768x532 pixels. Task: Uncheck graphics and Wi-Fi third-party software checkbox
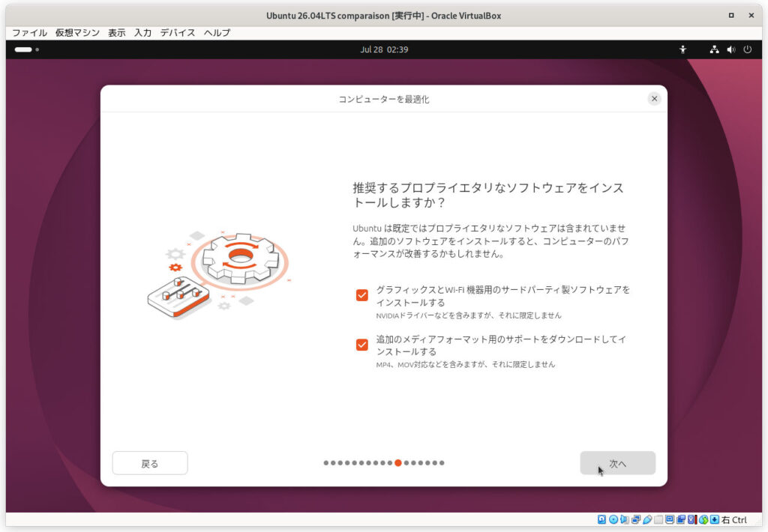click(x=362, y=295)
